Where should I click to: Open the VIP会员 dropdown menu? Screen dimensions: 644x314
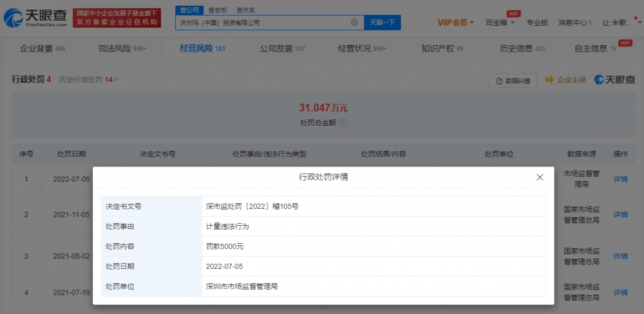pyautogui.click(x=455, y=23)
